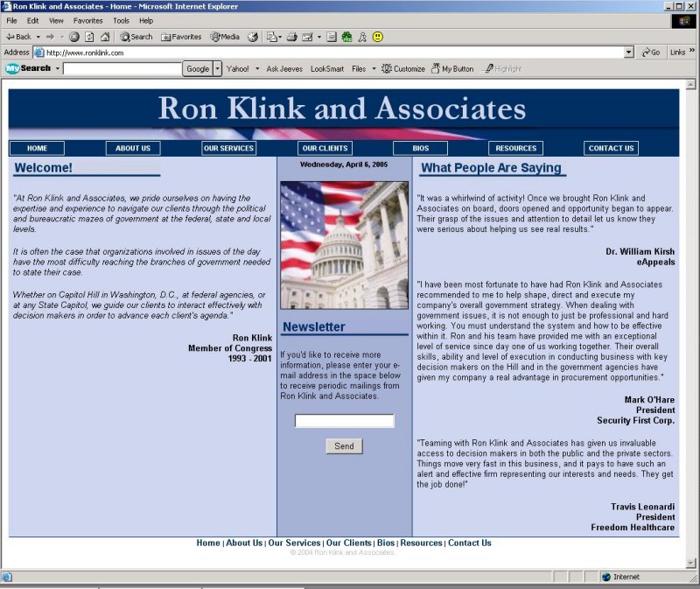The width and height of the screenshot is (700, 589).
Task: Open the Print icon on the toolbar
Action: [291, 37]
